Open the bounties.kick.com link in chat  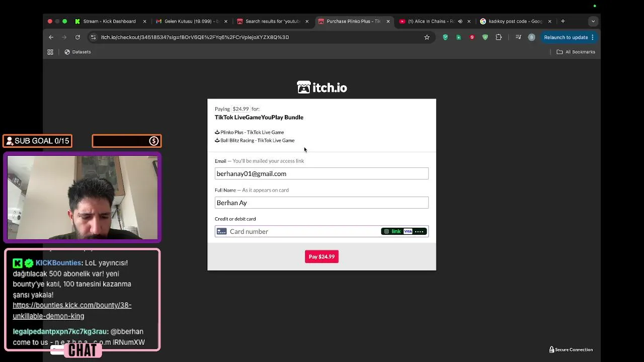pyautogui.click(x=72, y=311)
